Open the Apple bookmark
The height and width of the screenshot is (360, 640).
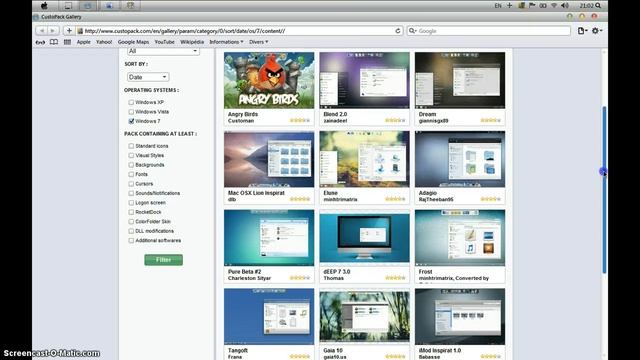(84, 42)
